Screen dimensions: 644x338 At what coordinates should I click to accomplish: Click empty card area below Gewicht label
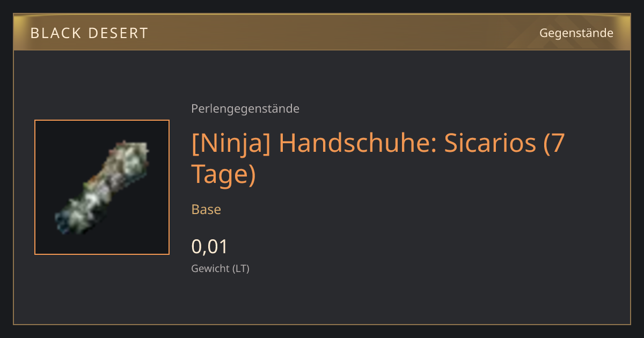pyautogui.click(x=322, y=300)
